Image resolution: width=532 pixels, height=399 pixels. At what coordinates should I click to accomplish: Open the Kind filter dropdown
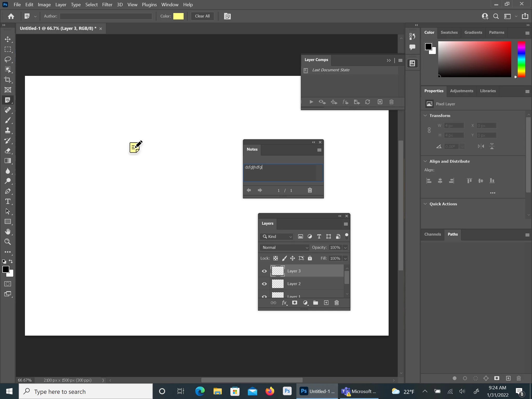(x=277, y=236)
